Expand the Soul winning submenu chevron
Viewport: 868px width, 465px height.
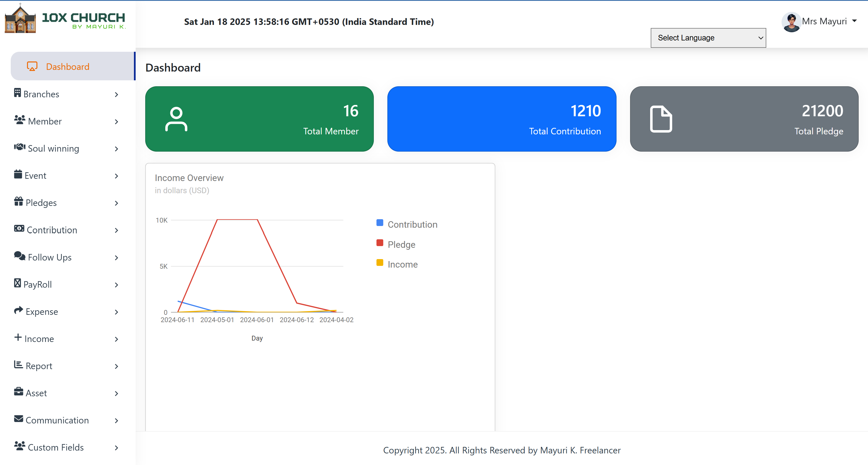pos(116,149)
